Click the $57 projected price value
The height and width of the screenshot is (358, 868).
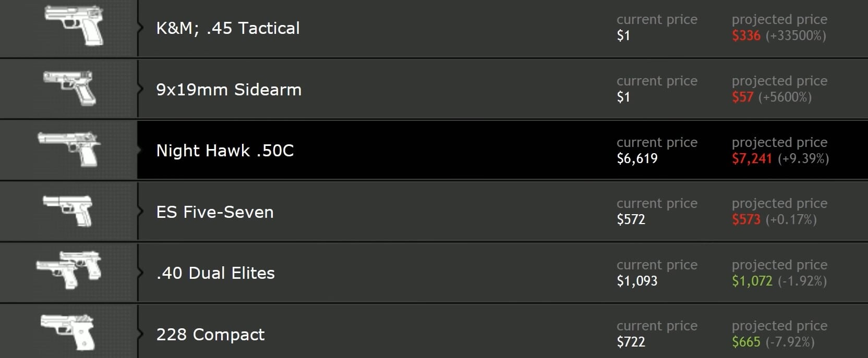tap(742, 97)
